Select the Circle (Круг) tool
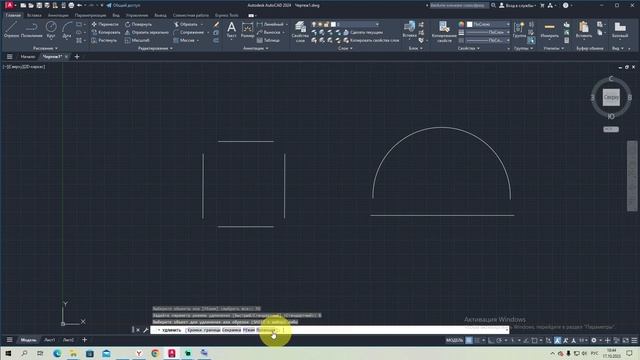640x360 pixels. (51, 30)
